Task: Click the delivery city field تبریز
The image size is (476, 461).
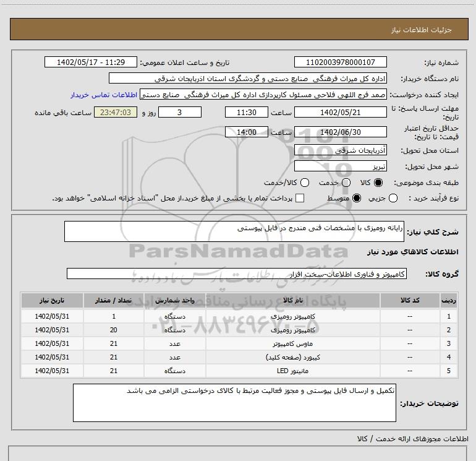Action: click(340, 166)
